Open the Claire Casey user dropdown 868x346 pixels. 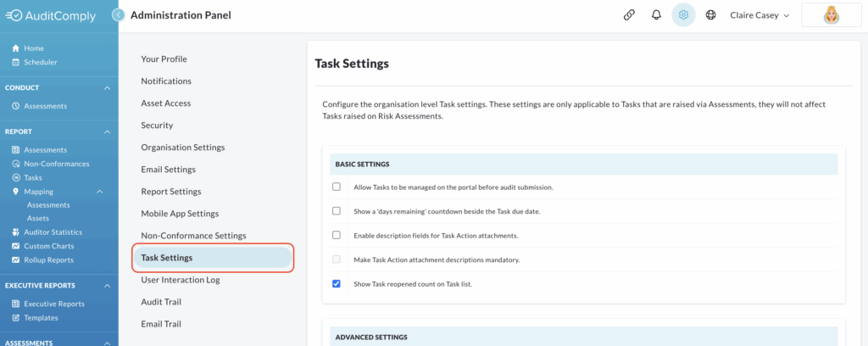[759, 15]
